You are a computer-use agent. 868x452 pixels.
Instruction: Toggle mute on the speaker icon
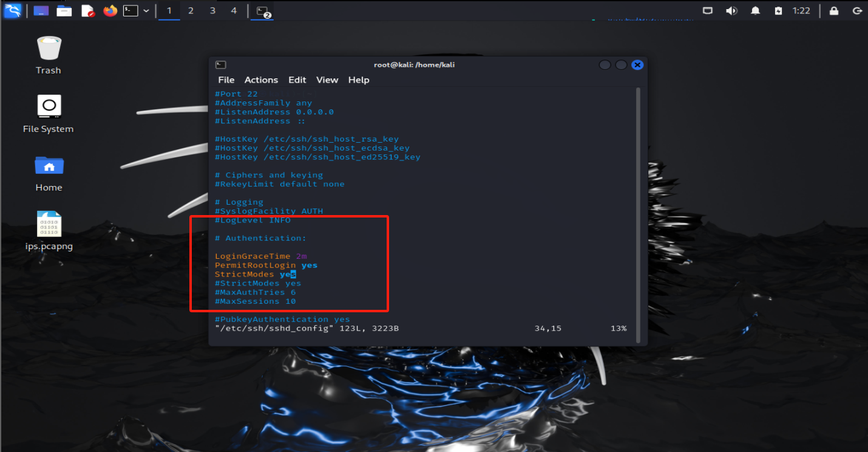pos(731,10)
